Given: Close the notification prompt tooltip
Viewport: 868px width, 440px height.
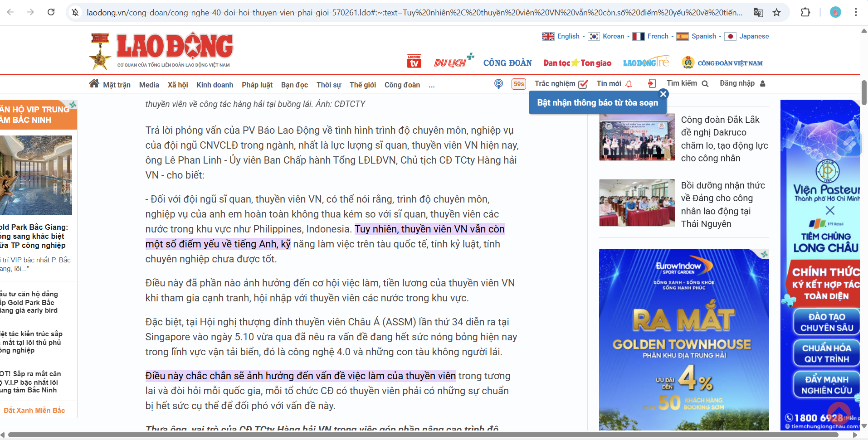Looking at the screenshot, I should (663, 94).
